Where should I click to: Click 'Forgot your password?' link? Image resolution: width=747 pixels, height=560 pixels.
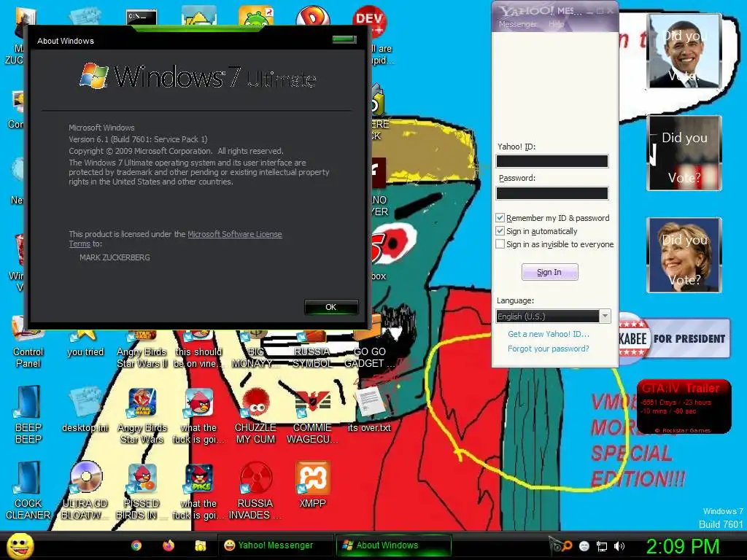pyautogui.click(x=549, y=349)
